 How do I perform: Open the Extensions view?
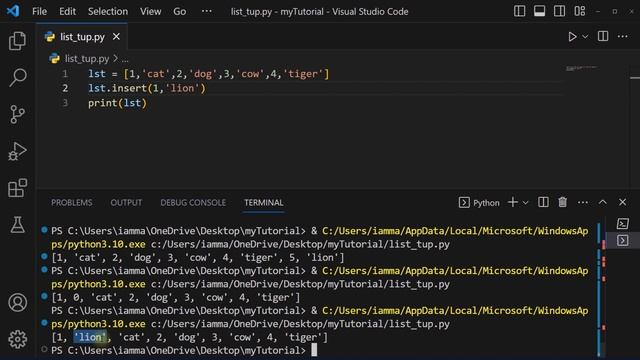[x=18, y=188]
